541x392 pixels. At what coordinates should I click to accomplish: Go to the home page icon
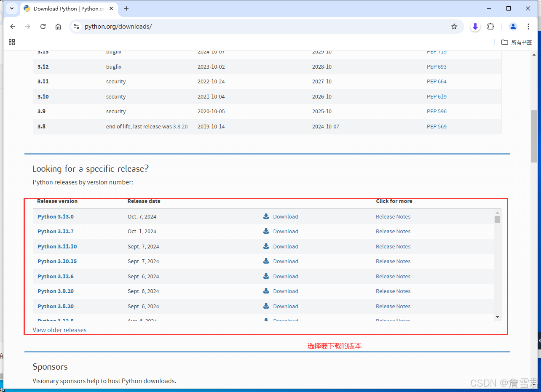point(58,27)
